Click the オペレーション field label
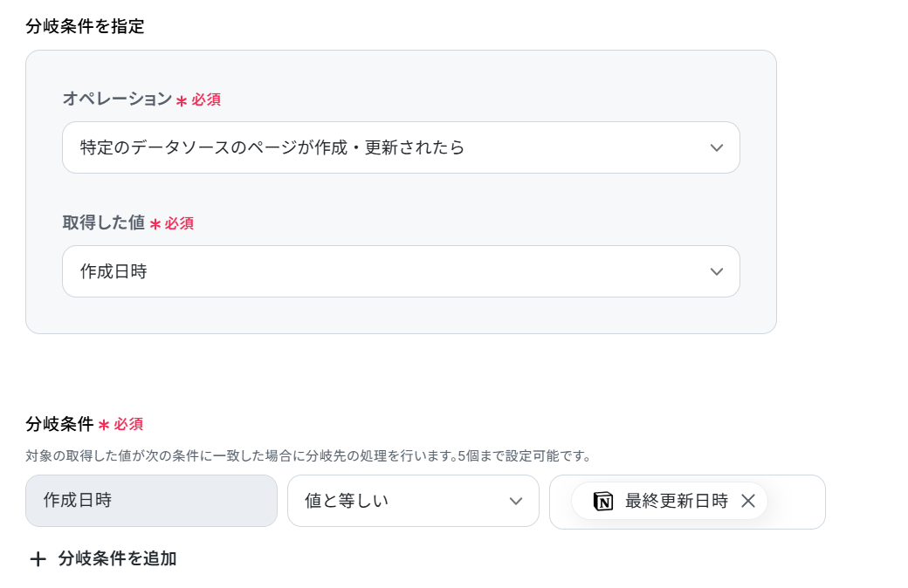This screenshot has width=908, height=588. pos(117,99)
